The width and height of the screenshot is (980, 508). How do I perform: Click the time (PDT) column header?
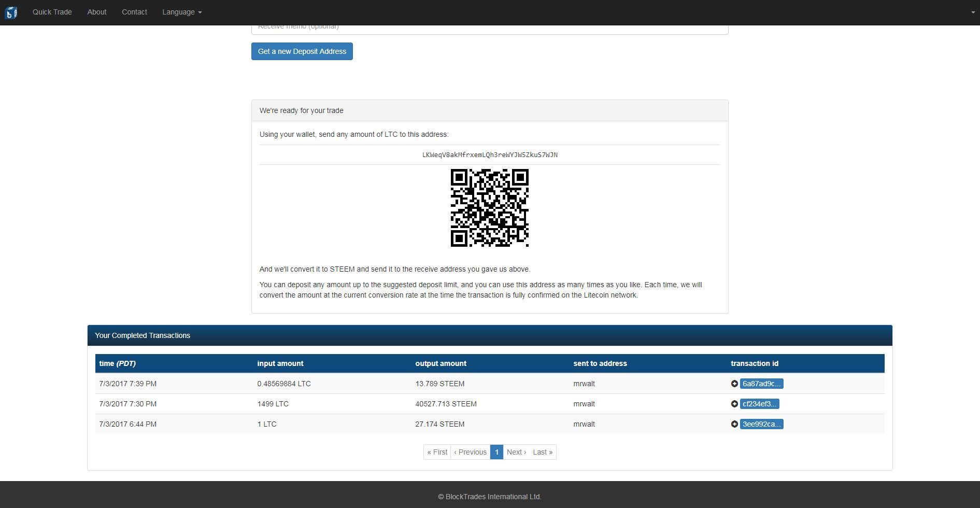pos(117,363)
